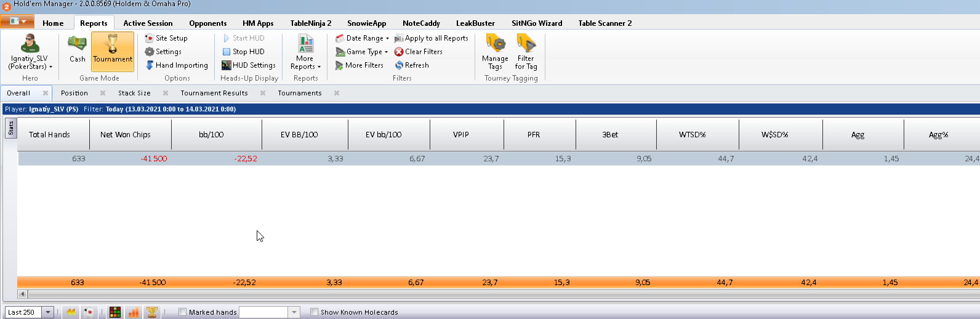The width and height of the screenshot is (980, 319).
Task: Select Tournament game mode
Action: (x=113, y=51)
